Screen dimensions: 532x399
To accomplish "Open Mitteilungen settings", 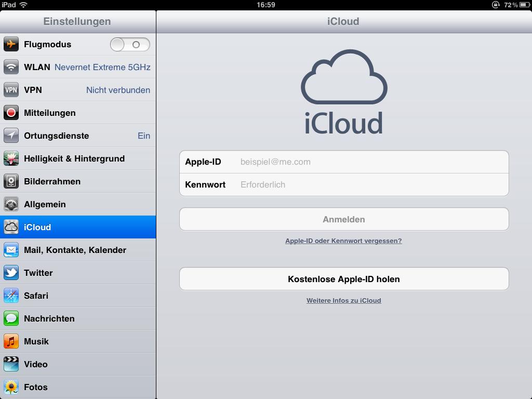I will [78, 113].
